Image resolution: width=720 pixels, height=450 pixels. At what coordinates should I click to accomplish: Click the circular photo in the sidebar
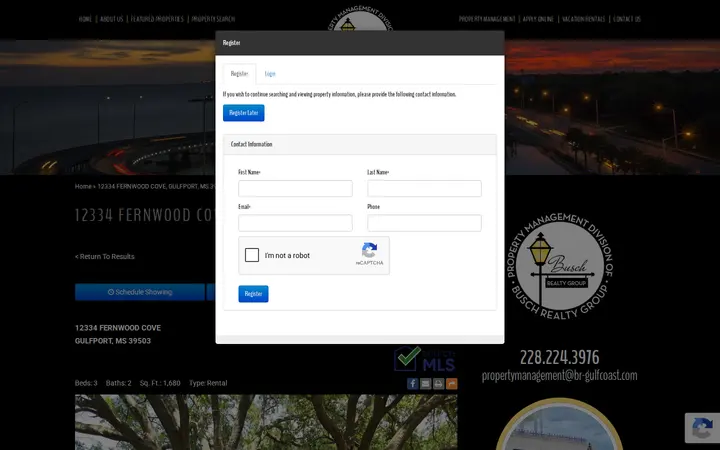click(559, 424)
